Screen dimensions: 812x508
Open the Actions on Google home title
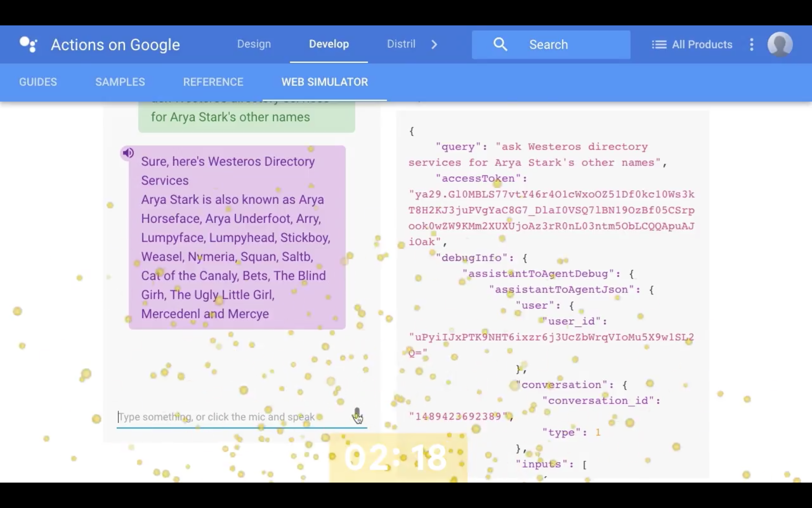(115, 45)
